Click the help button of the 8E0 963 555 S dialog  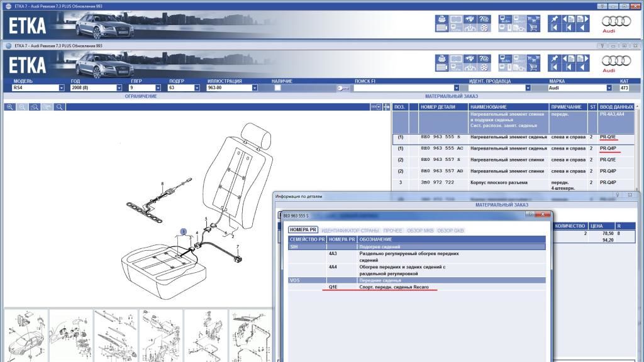click(x=530, y=214)
